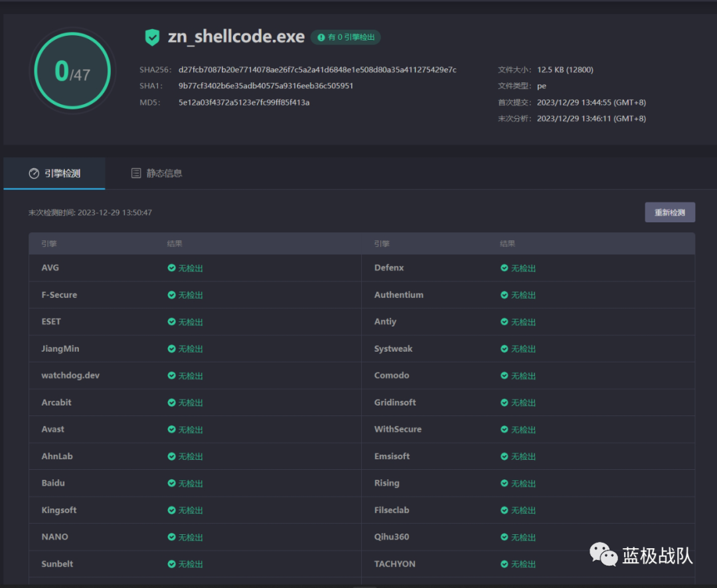Select the watchdog.dev engine name
This screenshot has height=588, width=717.
[70, 376]
